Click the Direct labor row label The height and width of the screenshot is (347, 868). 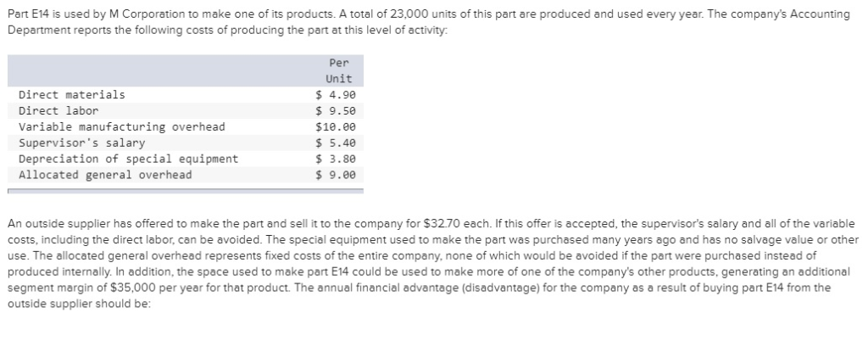[58, 111]
